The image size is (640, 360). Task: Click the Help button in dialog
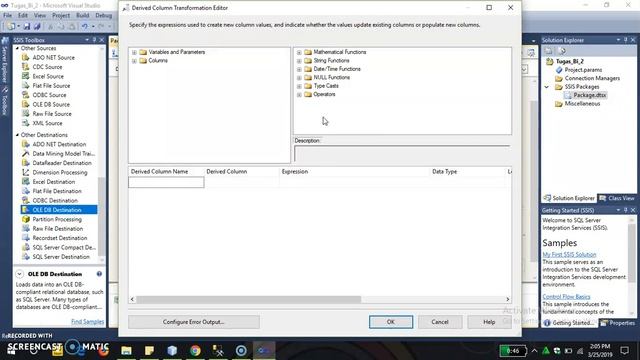(x=489, y=322)
